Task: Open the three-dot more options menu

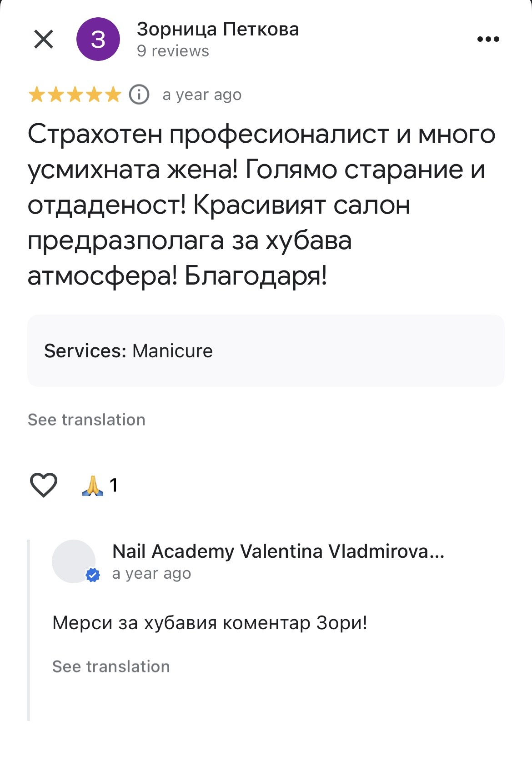Action: coord(488,39)
